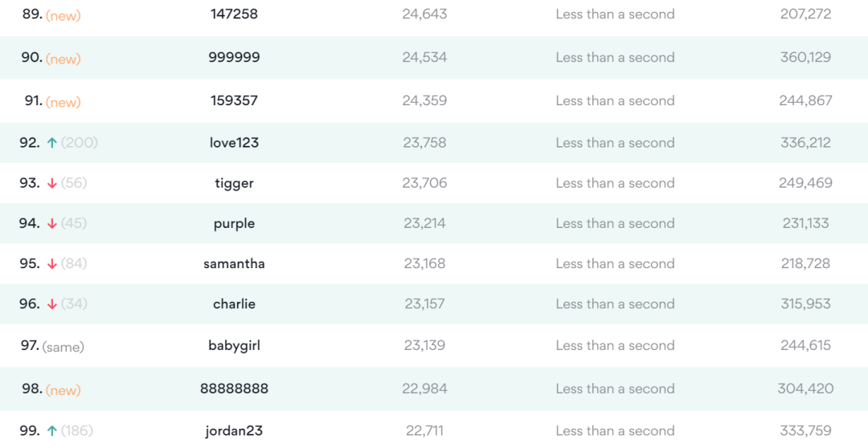Click the orange (new) label at rank 89
The image size is (868, 448).
(x=63, y=15)
